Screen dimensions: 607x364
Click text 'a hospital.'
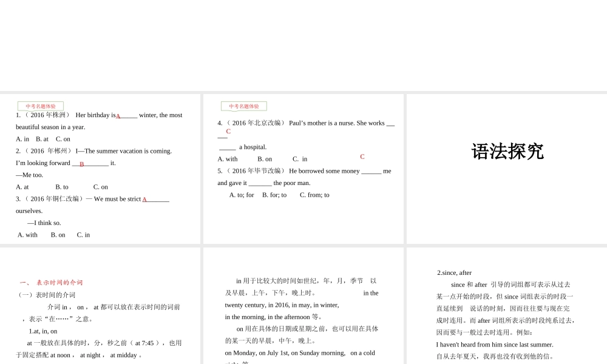(253, 147)
